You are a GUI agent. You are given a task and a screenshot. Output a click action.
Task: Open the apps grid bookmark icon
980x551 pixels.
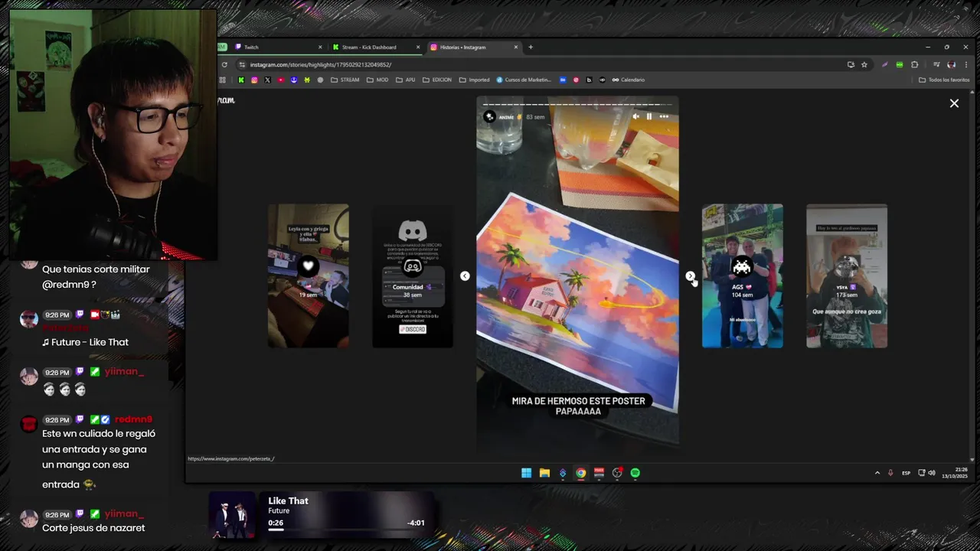pos(223,80)
